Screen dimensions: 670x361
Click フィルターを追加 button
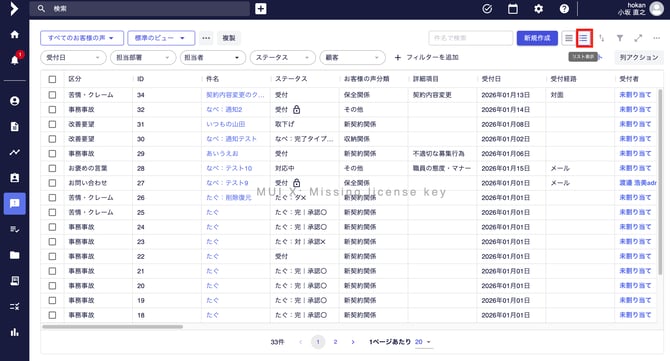click(426, 57)
